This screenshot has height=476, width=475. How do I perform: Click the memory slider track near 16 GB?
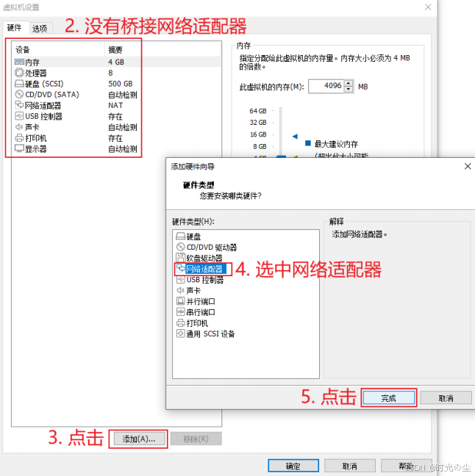280,134
